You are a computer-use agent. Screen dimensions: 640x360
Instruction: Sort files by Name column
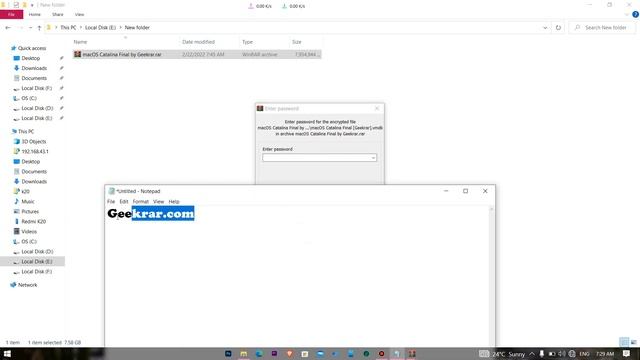coord(80,42)
